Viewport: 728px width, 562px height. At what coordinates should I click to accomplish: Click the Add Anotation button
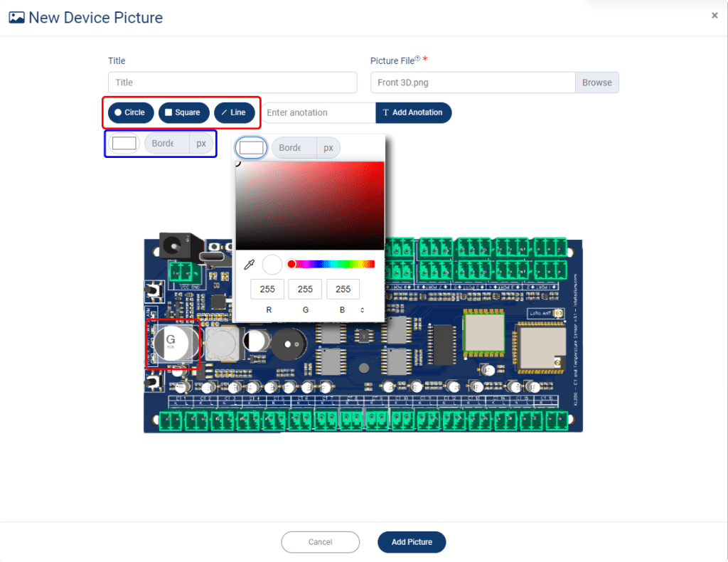click(x=413, y=112)
